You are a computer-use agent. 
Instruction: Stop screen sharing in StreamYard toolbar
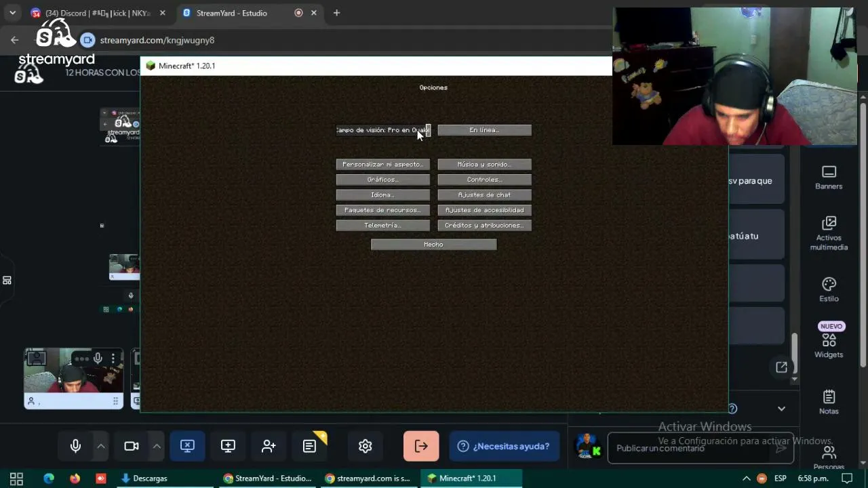187,446
